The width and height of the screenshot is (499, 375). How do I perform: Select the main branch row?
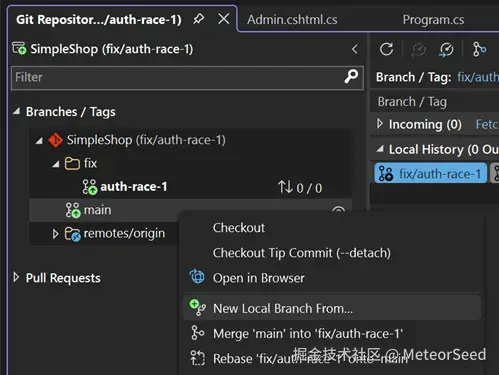tap(190, 210)
